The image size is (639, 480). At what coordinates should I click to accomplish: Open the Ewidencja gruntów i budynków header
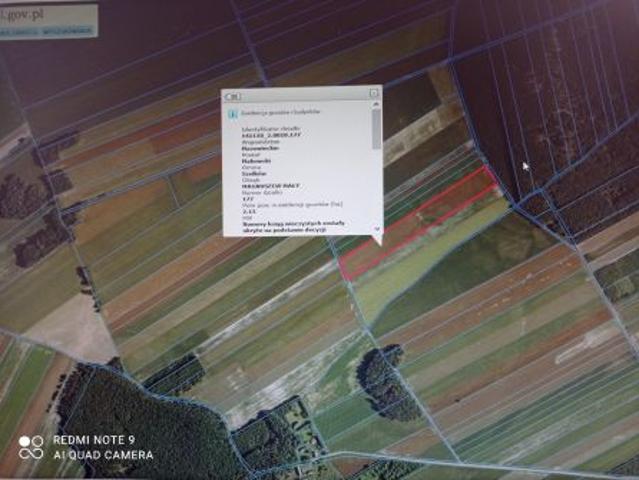click(281, 112)
